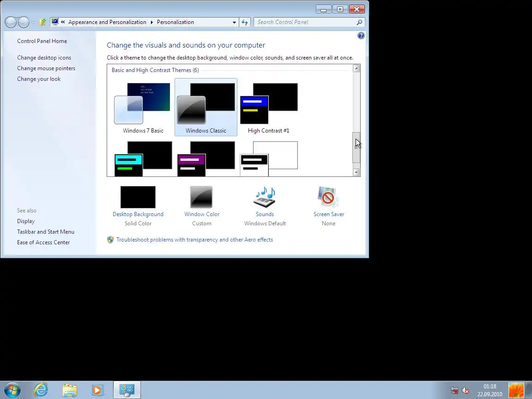
Task: Click the search magnifier icon
Action: (359, 22)
